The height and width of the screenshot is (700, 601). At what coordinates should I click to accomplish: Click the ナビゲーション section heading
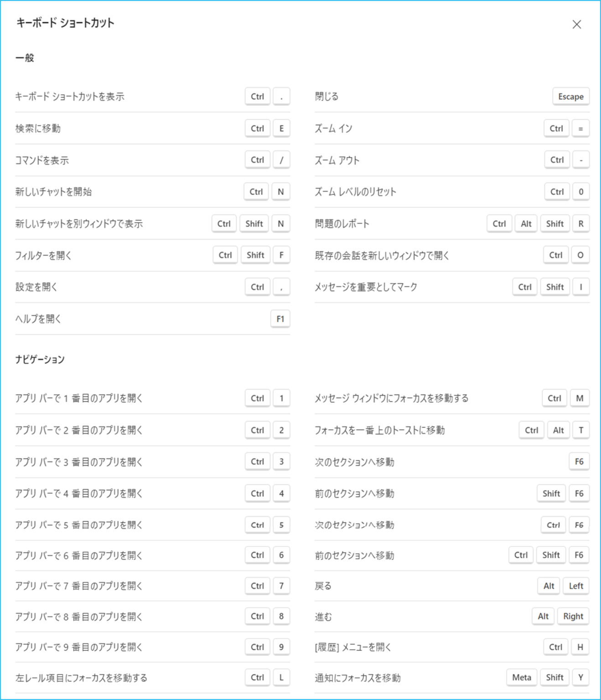coord(40,360)
